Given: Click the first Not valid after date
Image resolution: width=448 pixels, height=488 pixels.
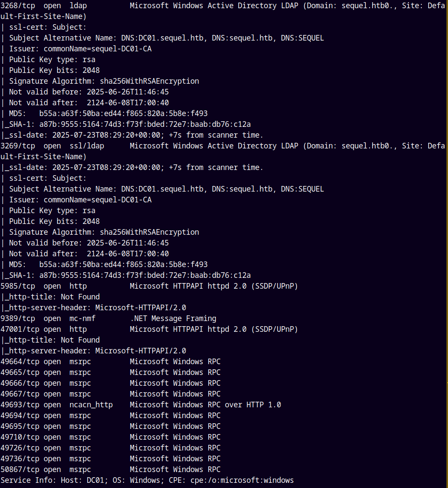Looking at the screenshot, I should pos(128,103).
